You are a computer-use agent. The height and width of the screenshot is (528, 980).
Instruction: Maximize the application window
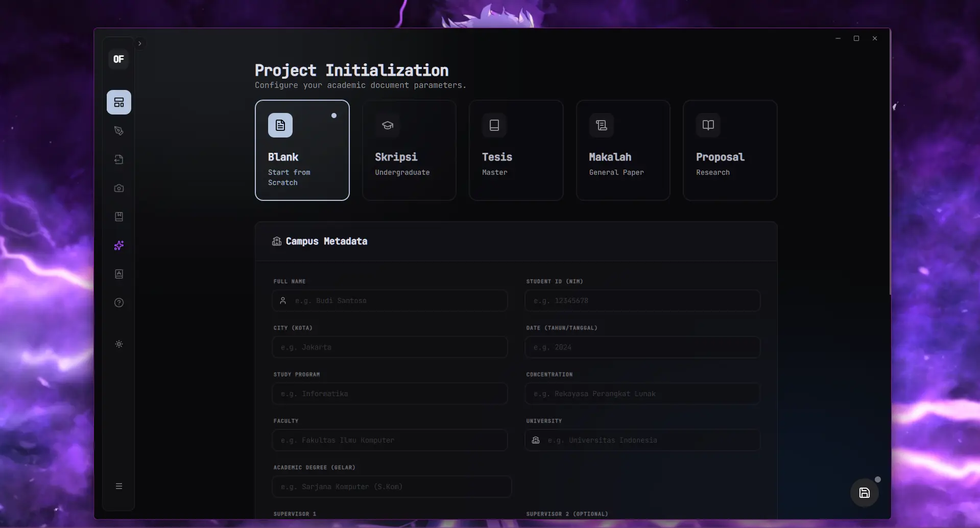point(856,38)
